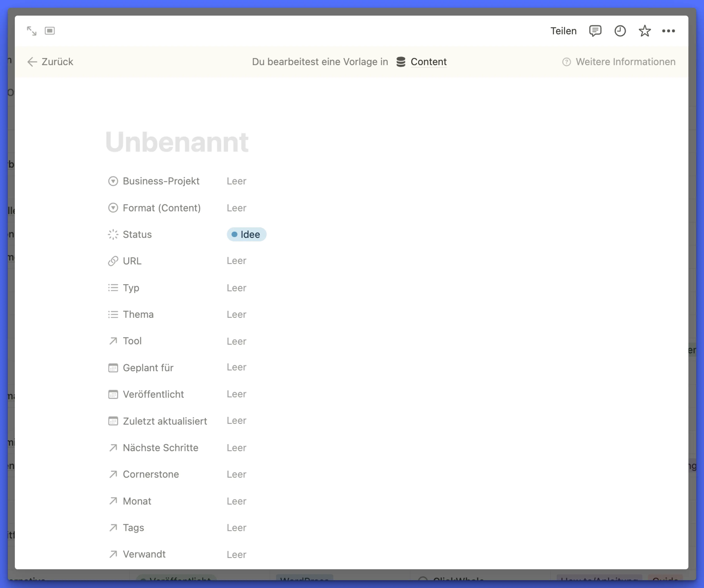
Task: Open page in full-screen mode icon
Action: pyautogui.click(x=32, y=31)
